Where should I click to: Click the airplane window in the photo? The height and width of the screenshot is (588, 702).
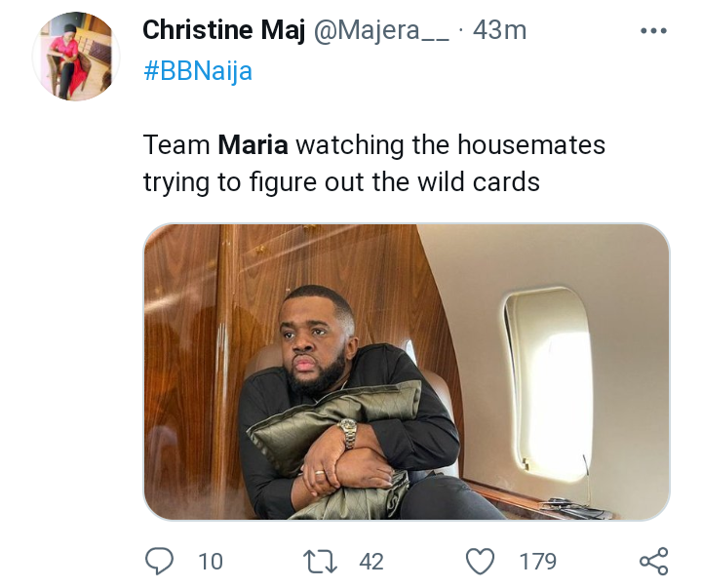[548, 383]
